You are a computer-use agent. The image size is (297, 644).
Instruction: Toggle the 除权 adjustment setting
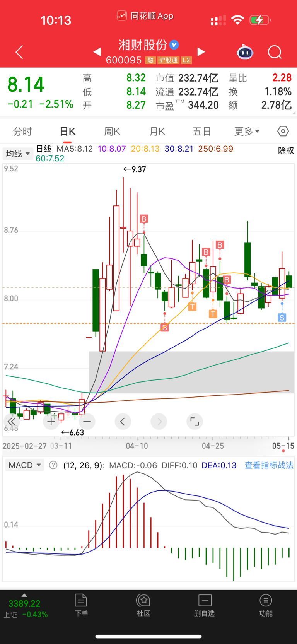[286, 151]
